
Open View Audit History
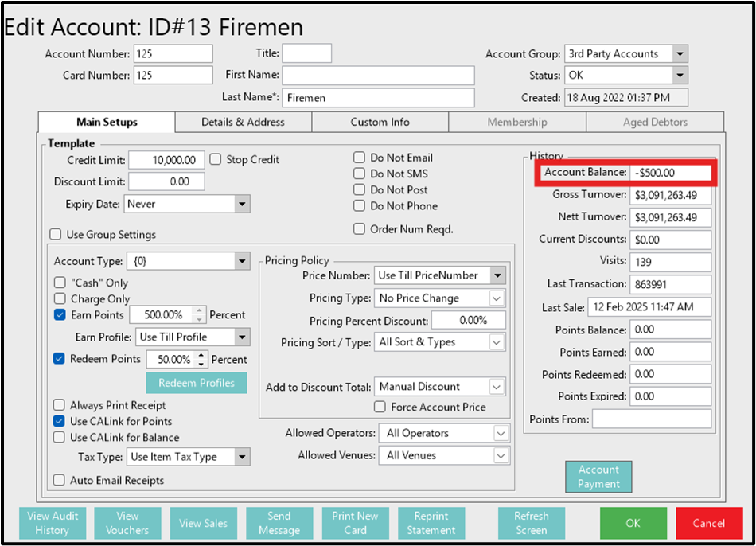point(53,523)
